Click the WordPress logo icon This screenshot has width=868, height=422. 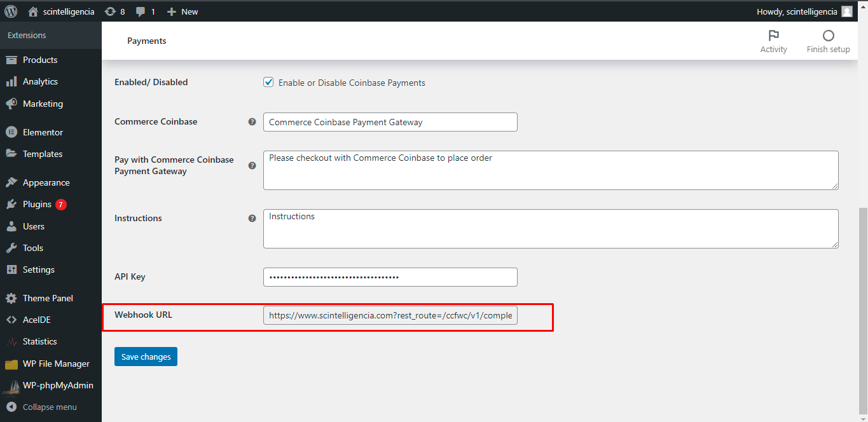pyautogui.click(x=11, y=11)
